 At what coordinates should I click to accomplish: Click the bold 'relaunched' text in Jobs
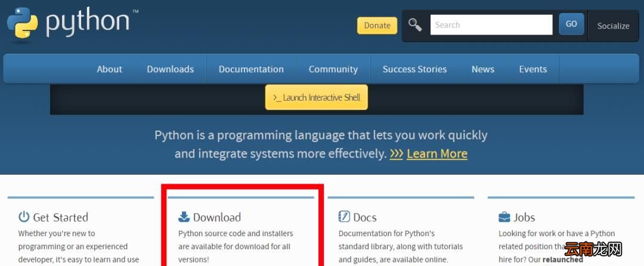[563, 260]
